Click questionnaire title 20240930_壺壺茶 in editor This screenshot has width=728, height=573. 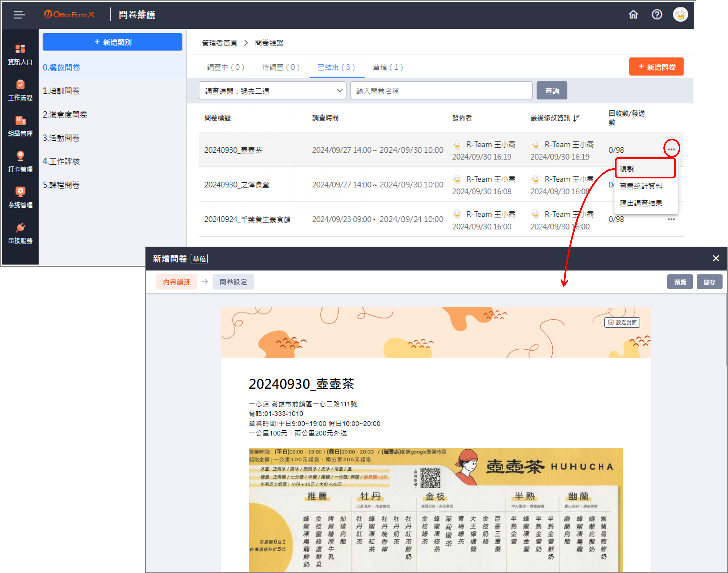(301, 384)
